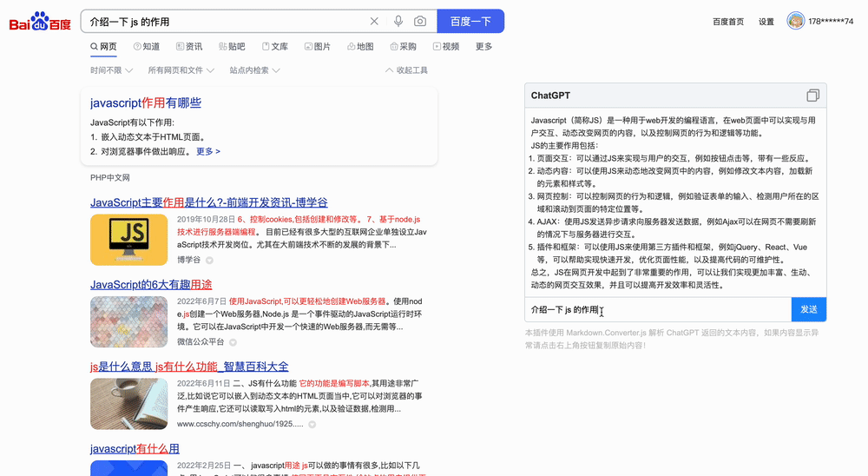Switch to the 资讯 tab
Image resolution: width=868 pixels, height=476 pixels.
click(189, 47)
